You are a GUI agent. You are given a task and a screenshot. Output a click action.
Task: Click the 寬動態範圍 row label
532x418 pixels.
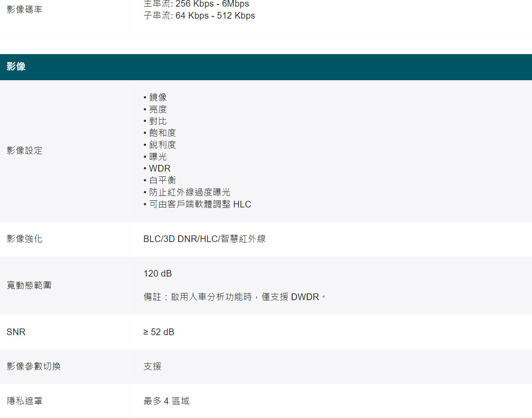(29, 285)
